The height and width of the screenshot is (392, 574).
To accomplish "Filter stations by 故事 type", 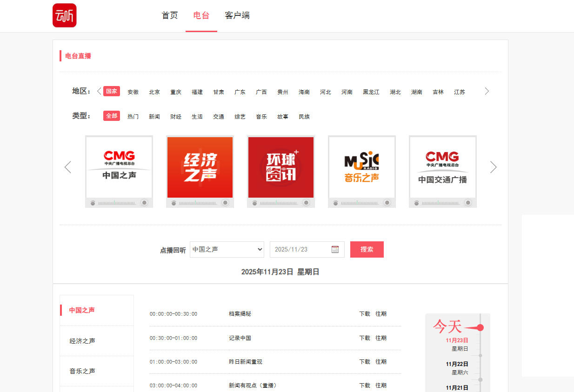I will coord(283,117).
